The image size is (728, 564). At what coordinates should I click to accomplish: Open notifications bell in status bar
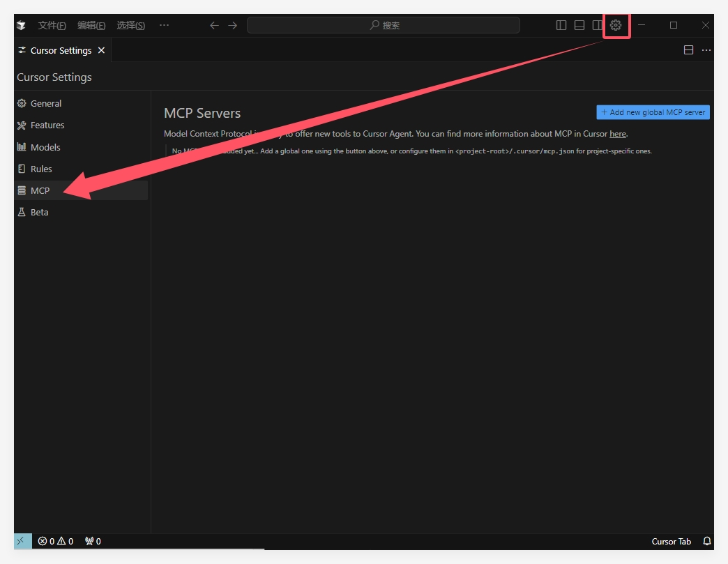[706, 541]
